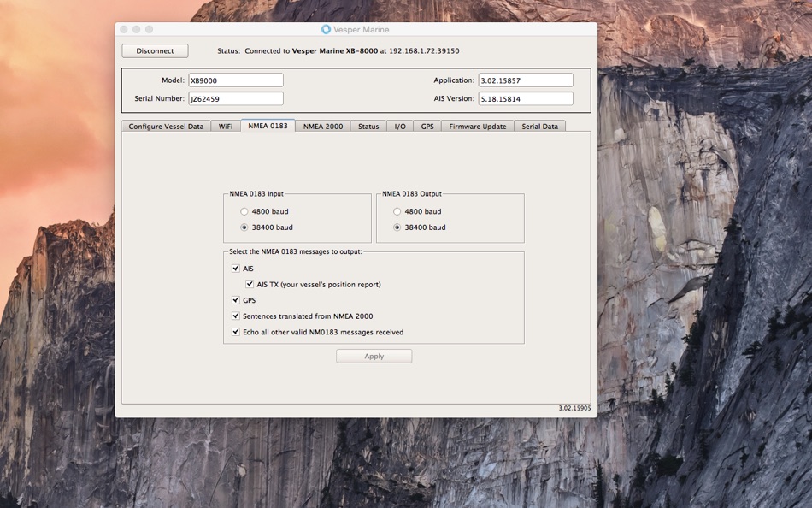Open the Firmware Update tab
The width and height of the screenshot is (812, 508).
pos(478,126)
